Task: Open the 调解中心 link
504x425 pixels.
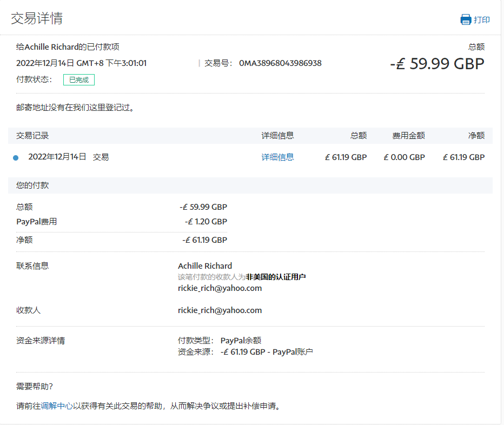Action: pos(57,406)
